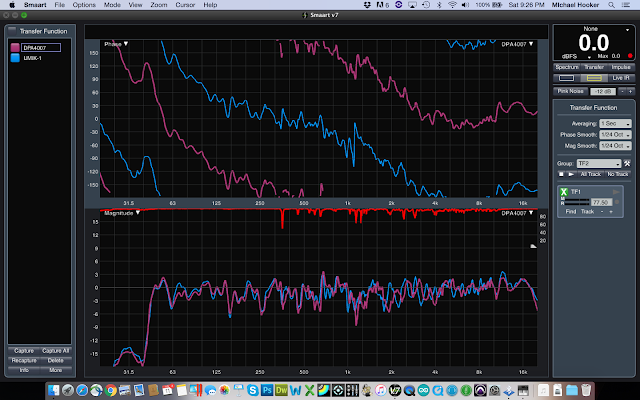Toggle Live IR display
The image size is (640, 400).
click(x=620, y=78)
